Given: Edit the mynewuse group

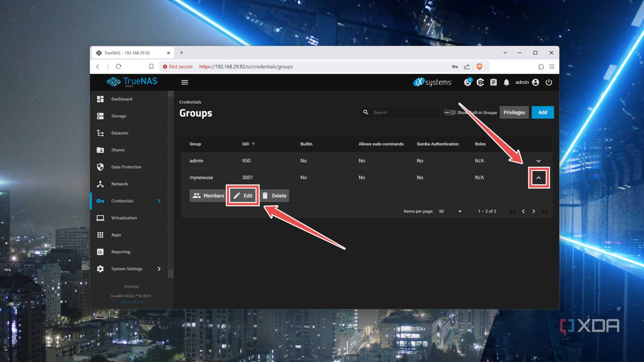Looking at the screenshot, I should point(242,195).
